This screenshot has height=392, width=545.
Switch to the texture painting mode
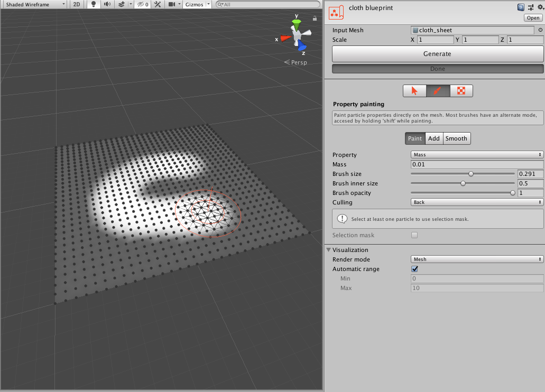(460, 90)
